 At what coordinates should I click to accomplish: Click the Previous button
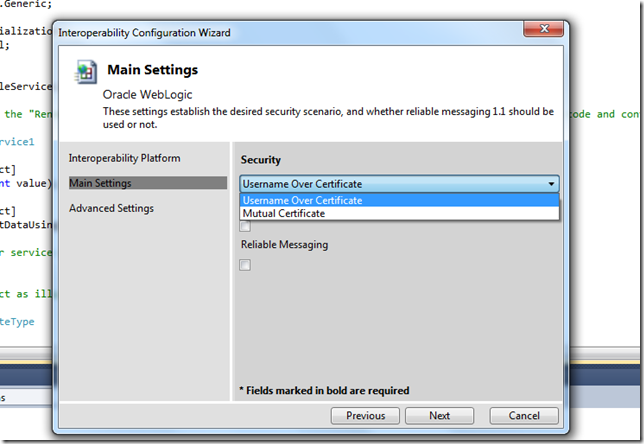(x=365, y=416)
